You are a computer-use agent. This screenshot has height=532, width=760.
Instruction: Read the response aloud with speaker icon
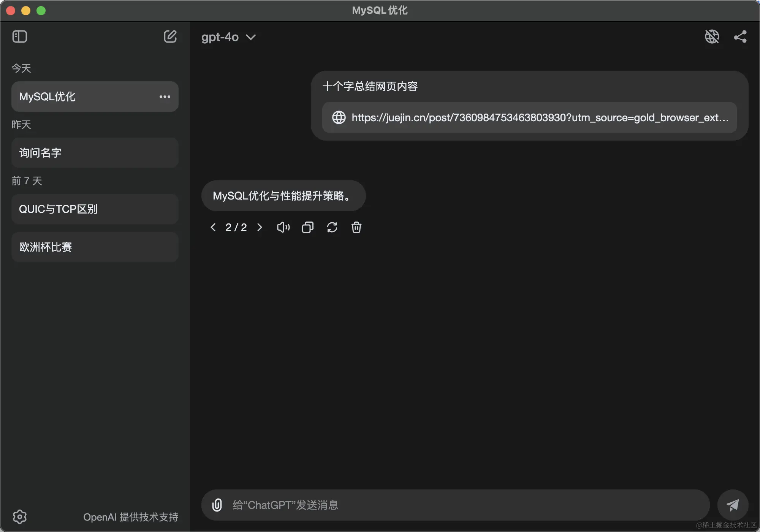(x=283, y=227)
